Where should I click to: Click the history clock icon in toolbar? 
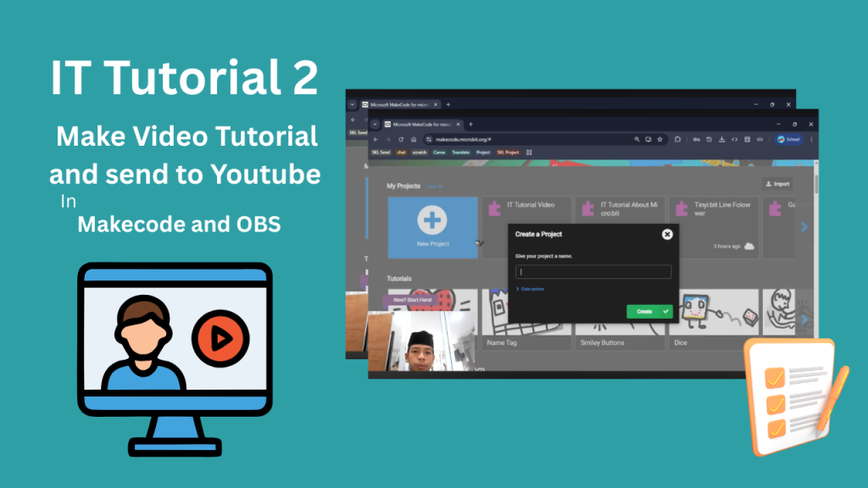(709, 140)
